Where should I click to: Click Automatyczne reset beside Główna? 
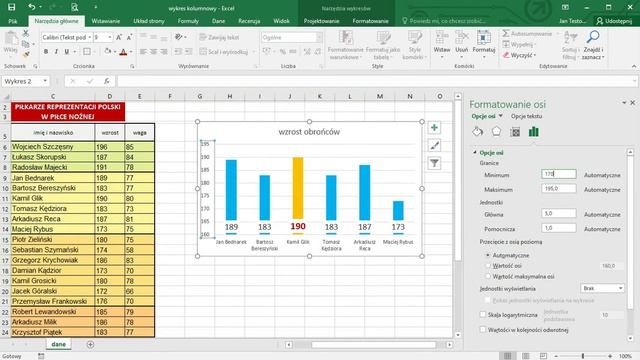(602, 214)
